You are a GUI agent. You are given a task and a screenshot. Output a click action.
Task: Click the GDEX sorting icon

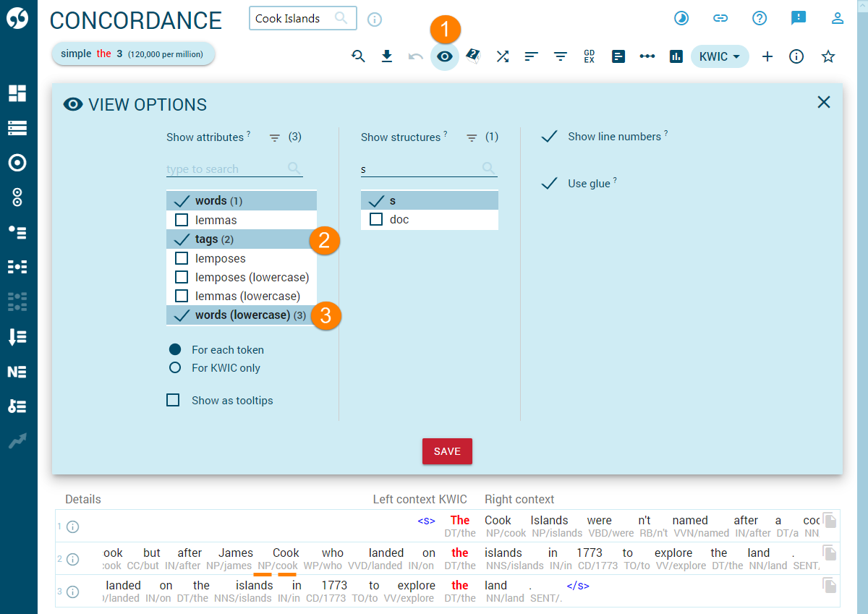point(590,56)
